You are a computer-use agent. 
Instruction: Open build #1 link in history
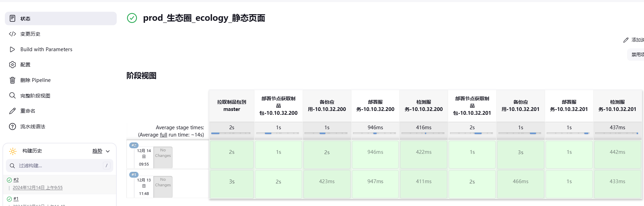pyautogui.click(x=16, y=199)
